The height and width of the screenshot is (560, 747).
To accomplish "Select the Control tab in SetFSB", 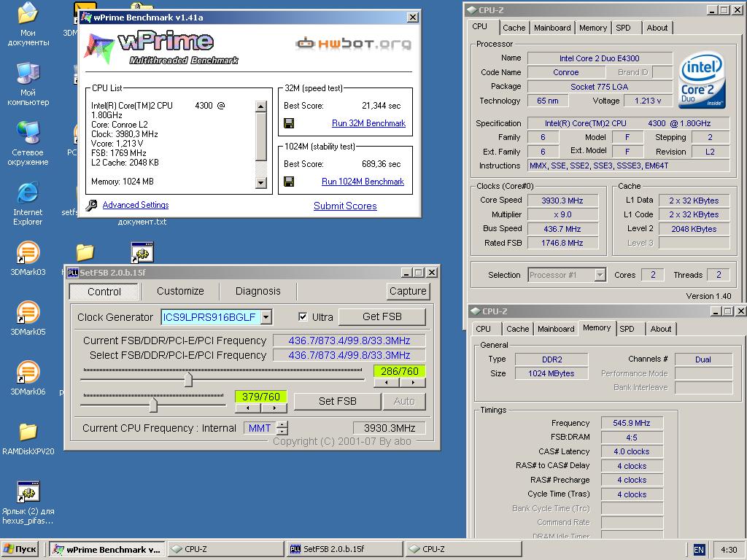I will pos(104,292).
